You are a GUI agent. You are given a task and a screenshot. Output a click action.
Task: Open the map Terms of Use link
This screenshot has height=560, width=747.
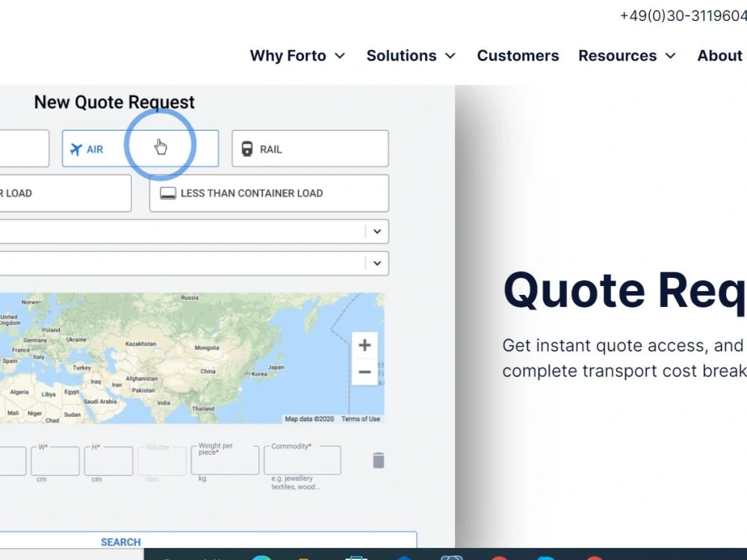361,419
